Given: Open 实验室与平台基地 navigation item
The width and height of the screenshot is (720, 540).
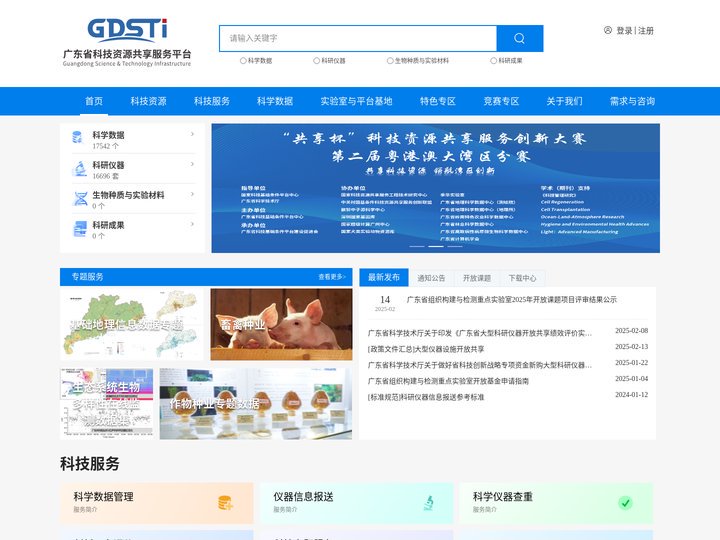Looking at the screenshot, I should (x=356, y=101).
